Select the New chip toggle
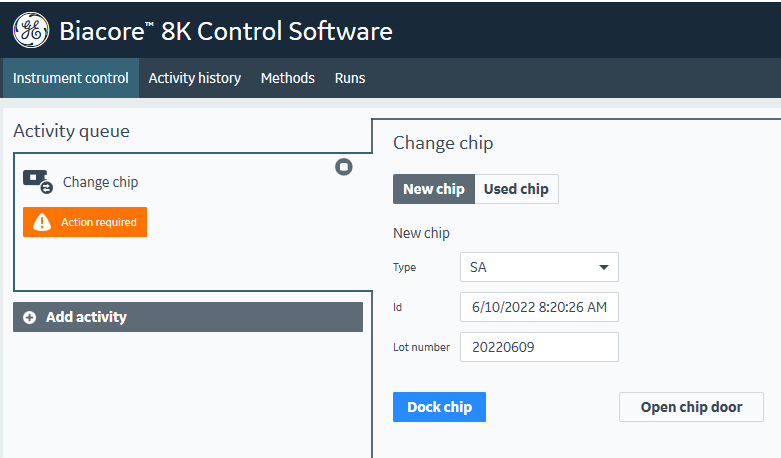 point(434,189)
